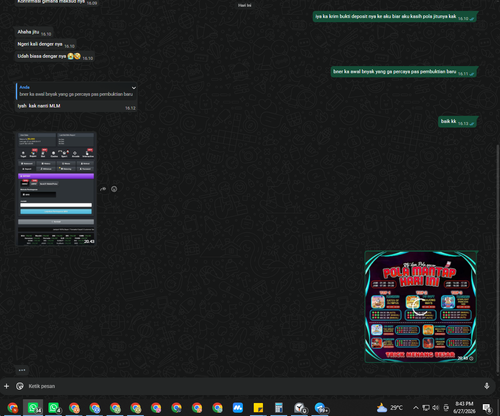This screenshot has height=416, width=500.
Task: Open the emoji and sticker picker
Action: [x=20, y=386]
